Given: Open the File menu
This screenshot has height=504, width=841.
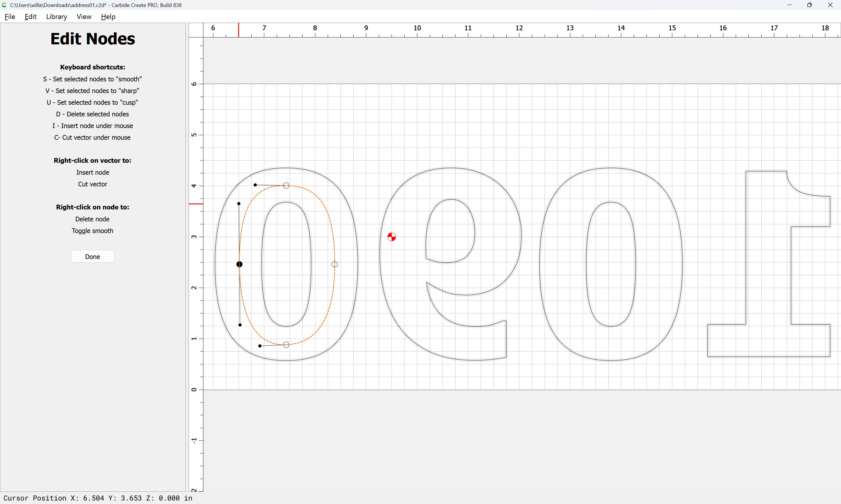Looking at the screenshot, I should click(10, 17).
